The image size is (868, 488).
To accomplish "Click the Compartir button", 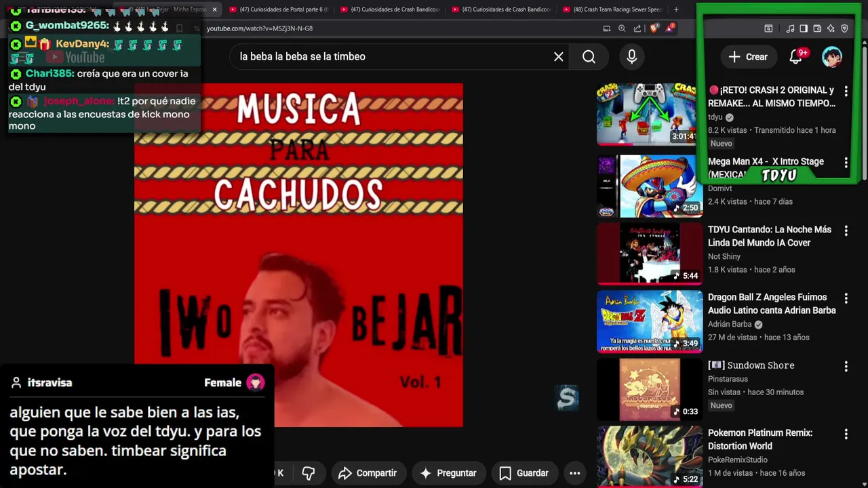I will 367,473.
